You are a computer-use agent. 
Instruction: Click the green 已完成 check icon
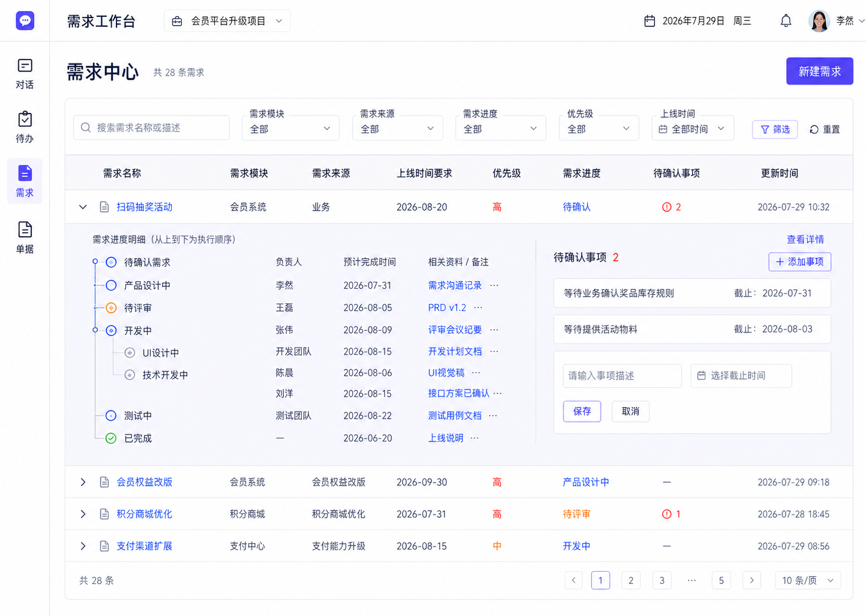111,438
